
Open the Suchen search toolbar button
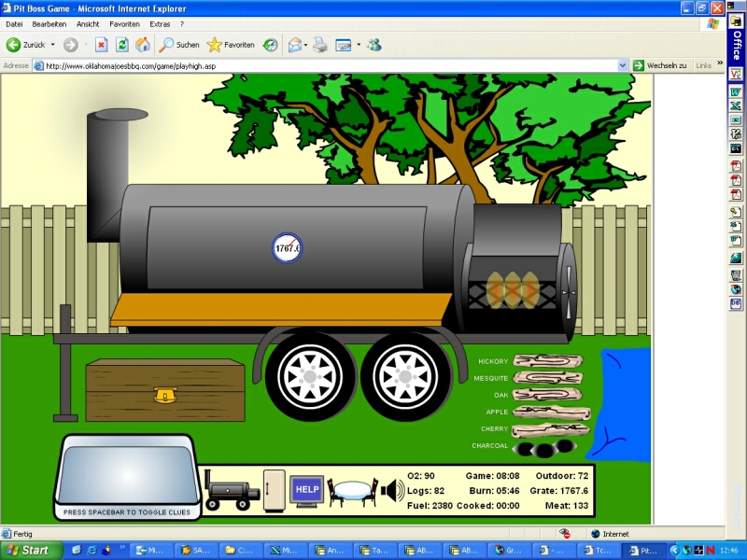179,45
